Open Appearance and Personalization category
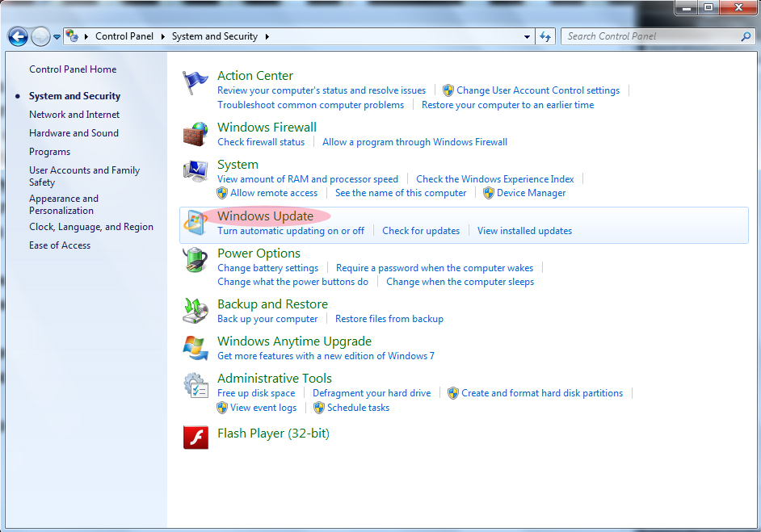 tap(64, 204)
